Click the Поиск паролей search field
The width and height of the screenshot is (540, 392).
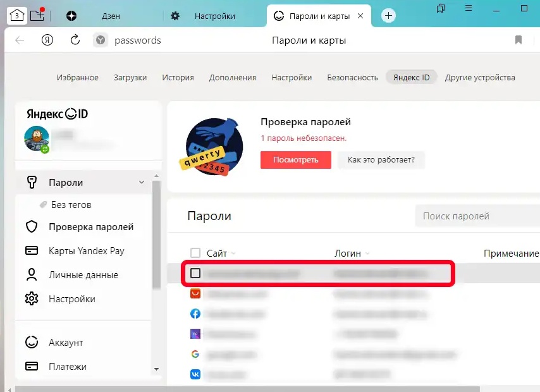[x=477, y=216]
